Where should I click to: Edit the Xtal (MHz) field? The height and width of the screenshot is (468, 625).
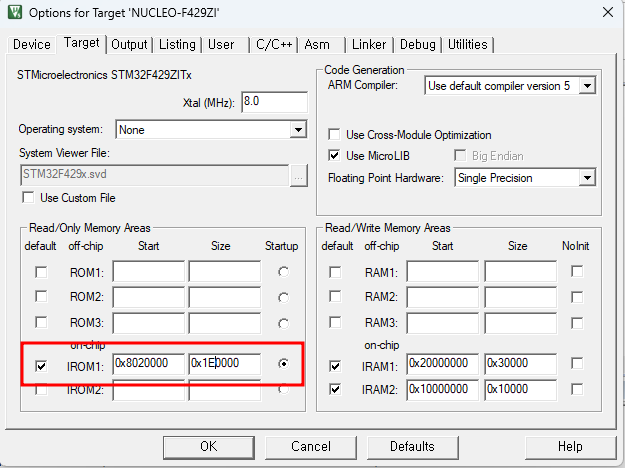[274, 102]
